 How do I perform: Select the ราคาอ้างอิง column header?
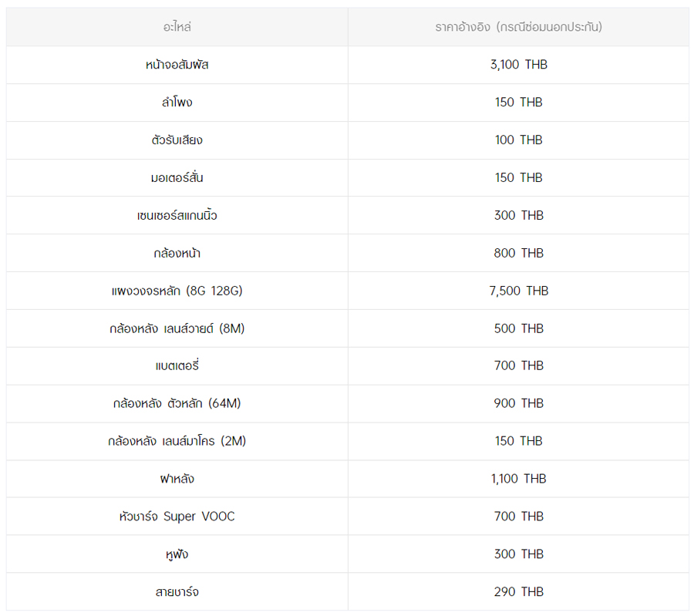(x=518, y=27)
